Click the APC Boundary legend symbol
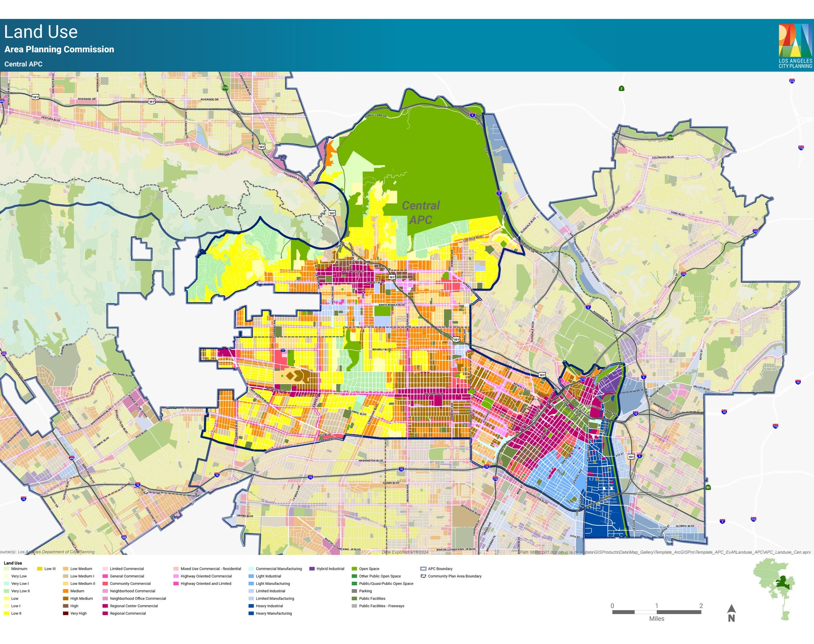 coord(423,568)
